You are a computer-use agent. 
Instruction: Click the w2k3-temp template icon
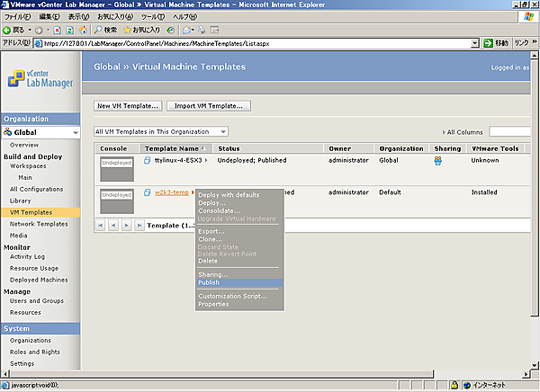coord(148,192)
